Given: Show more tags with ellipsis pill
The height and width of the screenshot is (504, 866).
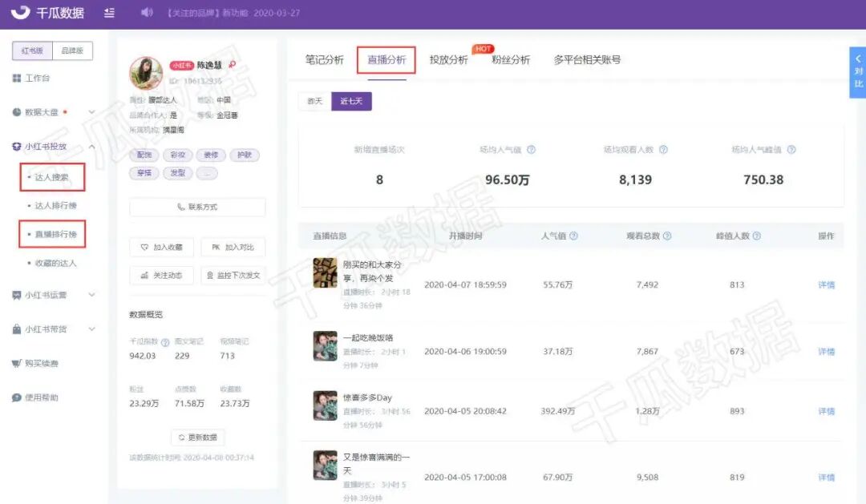Looking at the screenshot, I should (207, 173).
